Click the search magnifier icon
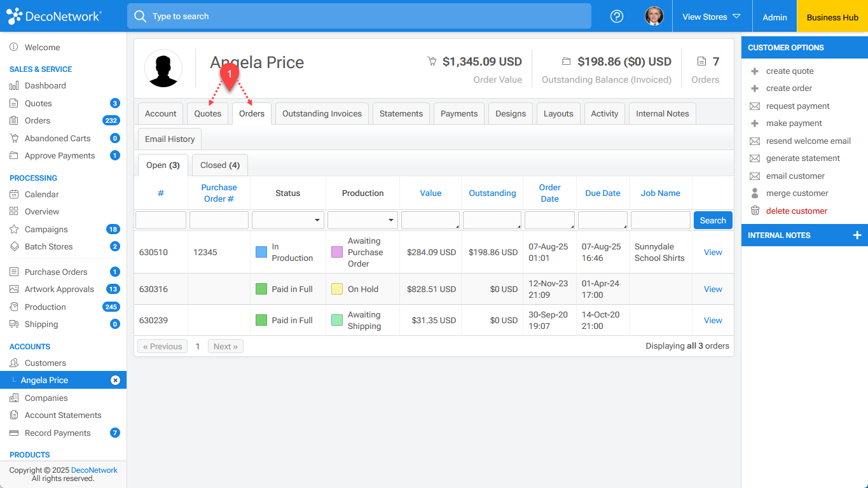Screen dimensions: 868x488 [x=140, y=16]
